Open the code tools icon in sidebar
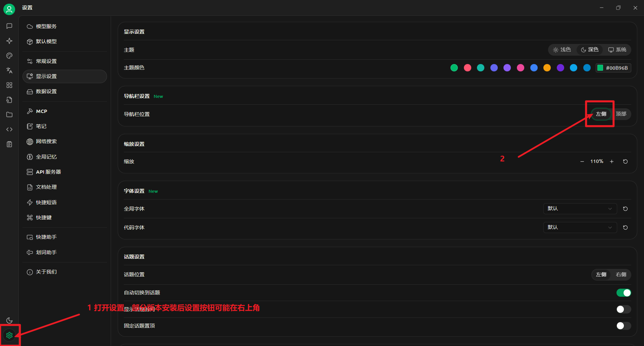This screenshot has height=346, width=644. pyautogui.click(x=9, y=129)
